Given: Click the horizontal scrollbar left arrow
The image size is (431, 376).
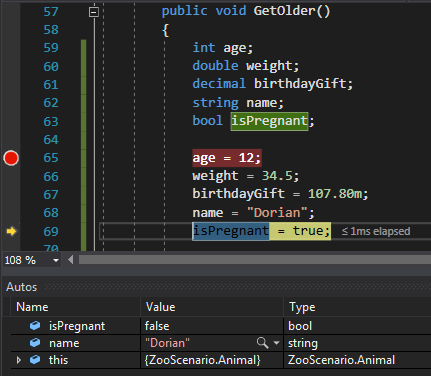Looking at the screenshot, I should [x=70, y=260].
